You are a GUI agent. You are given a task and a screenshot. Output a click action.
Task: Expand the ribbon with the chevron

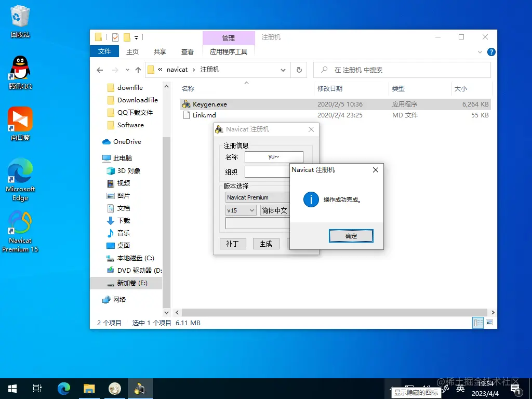click(x=480, y=52)
